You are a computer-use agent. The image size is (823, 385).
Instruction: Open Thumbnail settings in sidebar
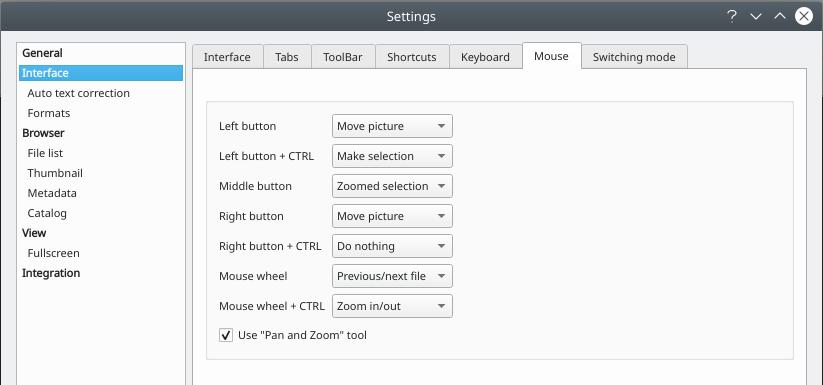click(101, 173)
